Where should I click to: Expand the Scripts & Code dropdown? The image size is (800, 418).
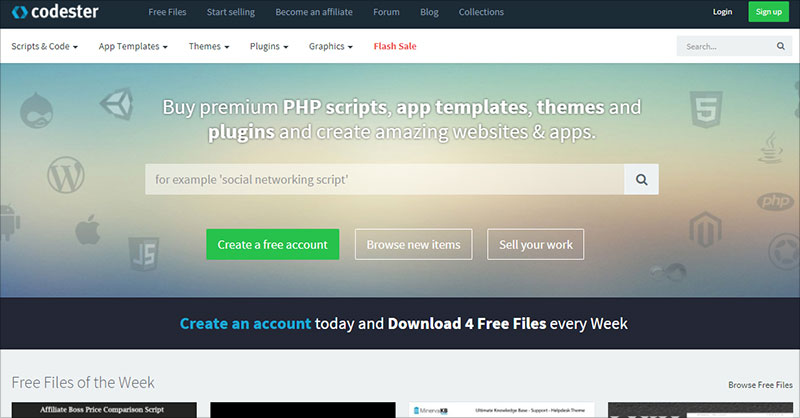pyautogui.click(x=44, y=46)
